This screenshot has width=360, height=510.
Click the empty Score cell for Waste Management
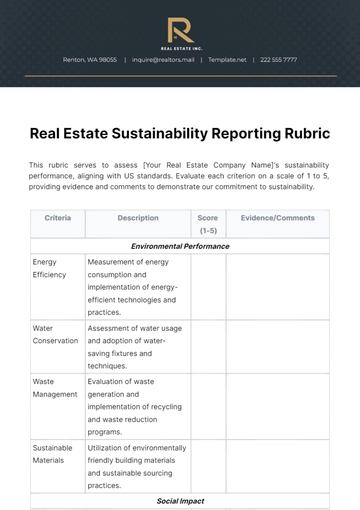click(x=208, y=406)
